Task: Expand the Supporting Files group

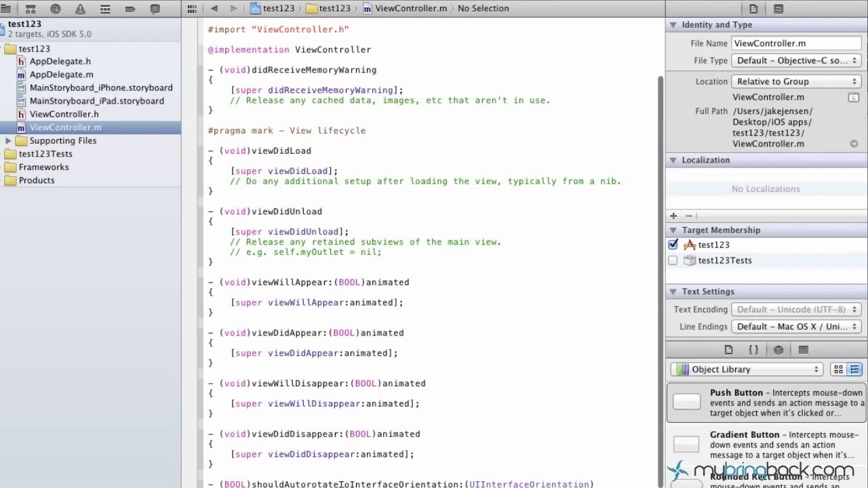Action: [8, 141]
